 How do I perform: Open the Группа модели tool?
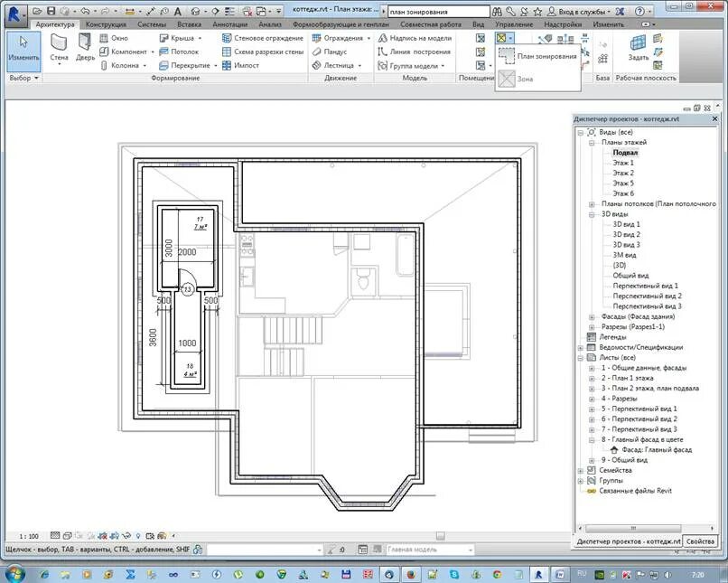407,65
